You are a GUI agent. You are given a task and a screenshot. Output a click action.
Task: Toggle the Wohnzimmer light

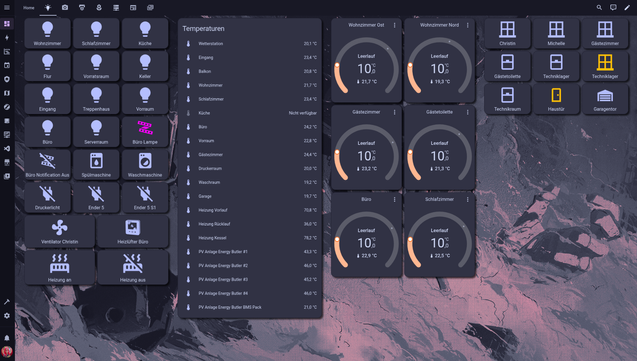click(48, 33)
